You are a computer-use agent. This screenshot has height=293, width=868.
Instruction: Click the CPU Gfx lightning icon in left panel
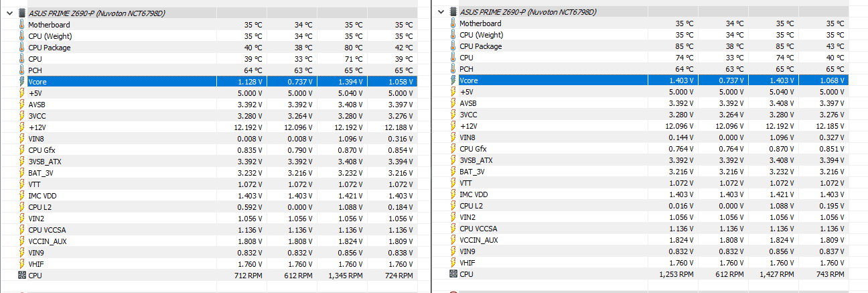pyautogui.click(x=22, y=150)
